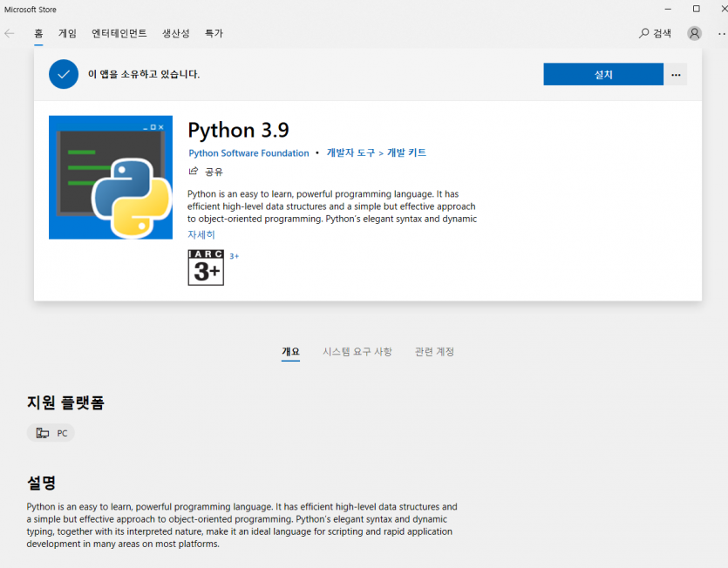Click the small 3+ rating link
The image size is (728, 568).
tap(234, 256)
